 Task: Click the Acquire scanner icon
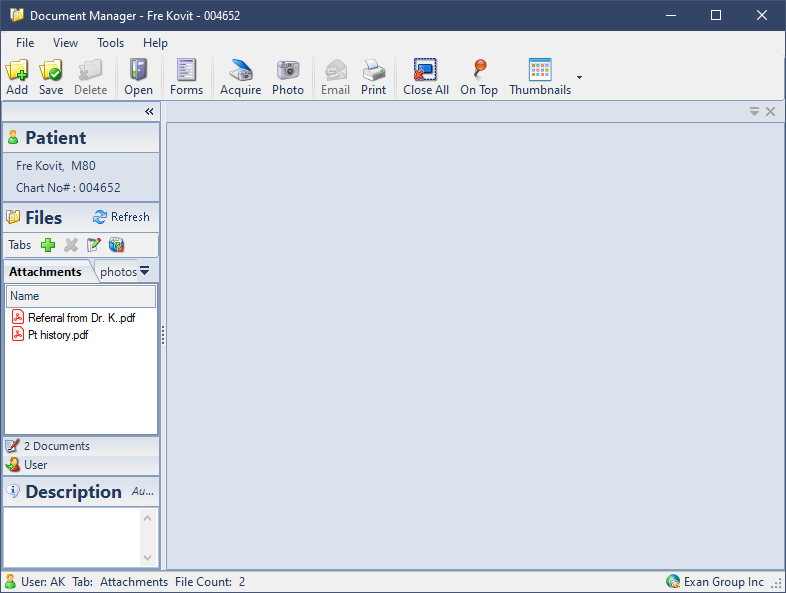tap(240, 76)
